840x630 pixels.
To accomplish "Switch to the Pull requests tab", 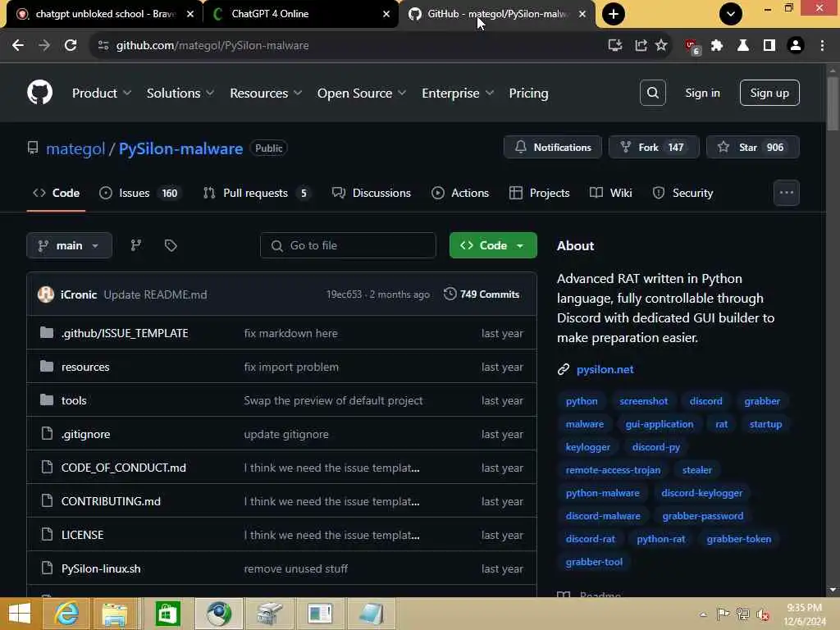I will click(x=256, y=193).
